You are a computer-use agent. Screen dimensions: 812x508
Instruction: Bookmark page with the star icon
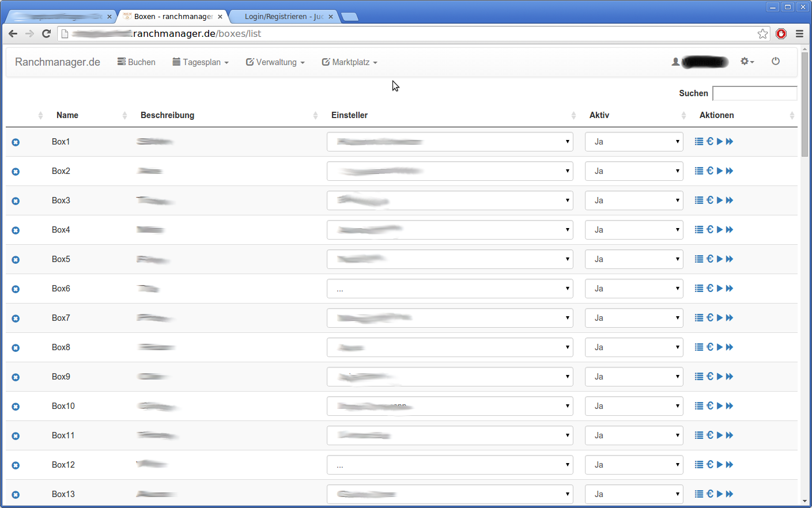[762, 34]
